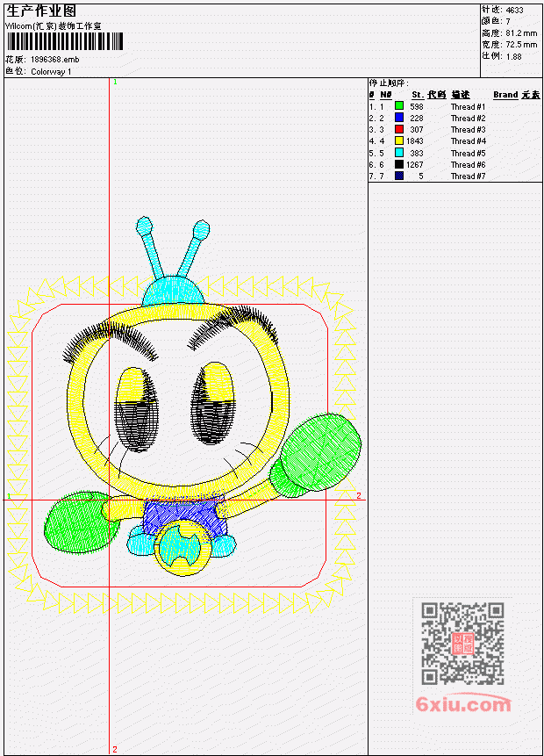Click the height value '81.2 mm'

click(521, 32)
